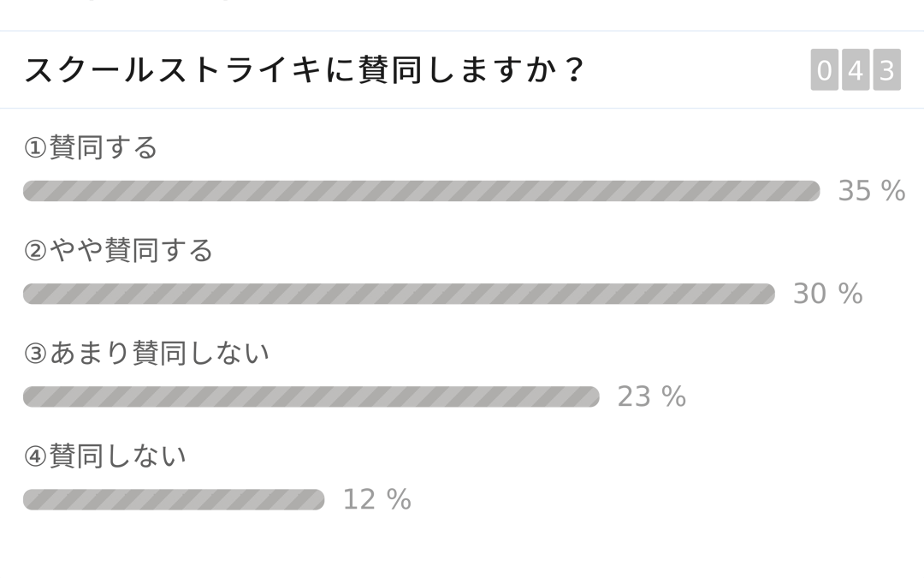Click the circled number ② marker
The height and width of the screenshot is (578, 924).
(x=35, y=251)
